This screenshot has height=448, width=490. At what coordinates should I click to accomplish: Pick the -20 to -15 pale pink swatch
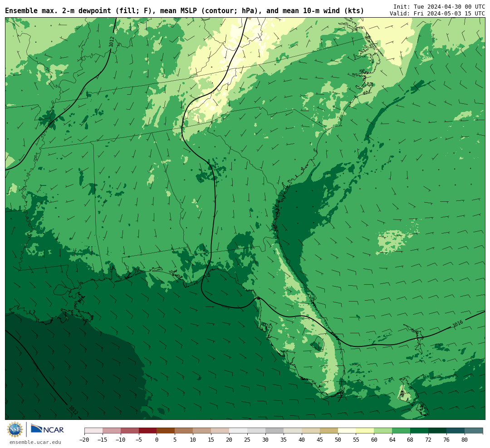click(93, 431)
